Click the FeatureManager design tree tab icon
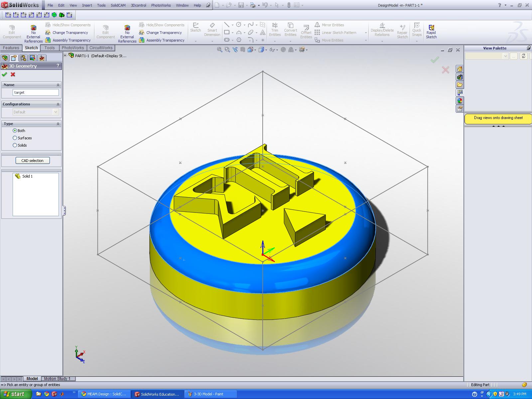 5,58
